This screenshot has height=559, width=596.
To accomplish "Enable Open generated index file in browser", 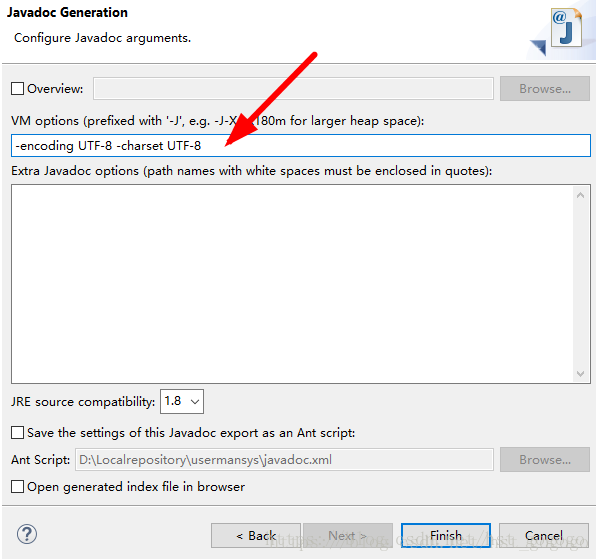I will 17,486.
